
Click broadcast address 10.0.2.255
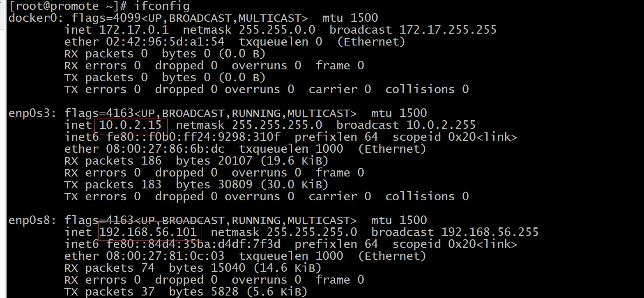[x=441, y=125]
